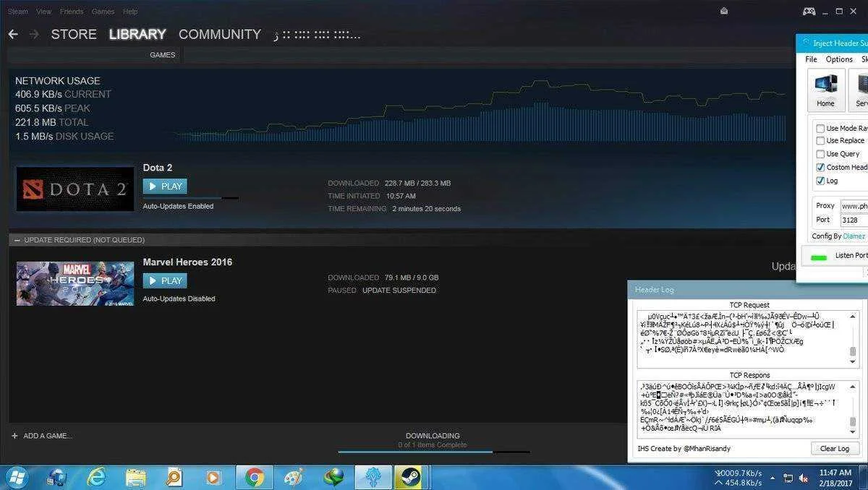Open the Diamez config author link
The height and width of the screenshot is (490, 868).
click(x=854, y=236)
